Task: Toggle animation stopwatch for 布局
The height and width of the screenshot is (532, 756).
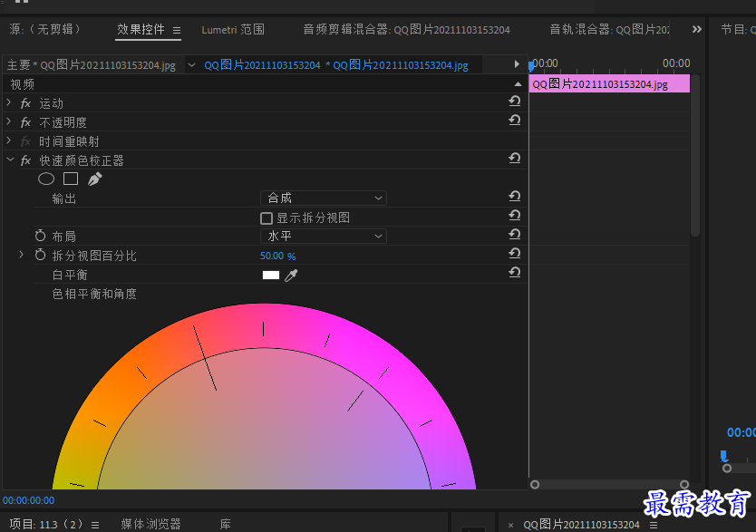Action: point(41,236)
